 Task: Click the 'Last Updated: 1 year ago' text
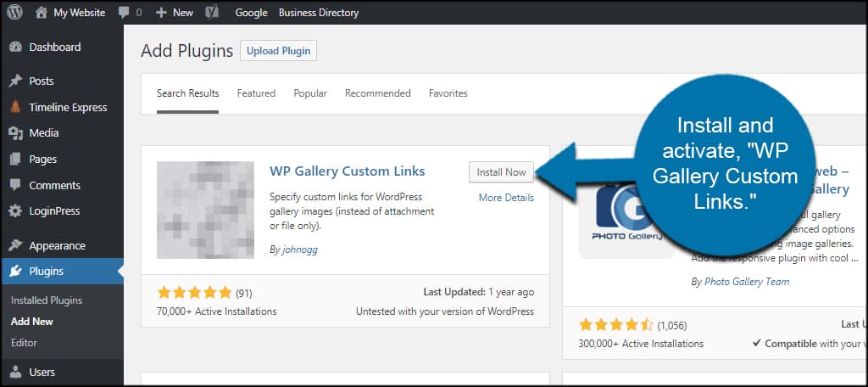click(x=479, y=292)
